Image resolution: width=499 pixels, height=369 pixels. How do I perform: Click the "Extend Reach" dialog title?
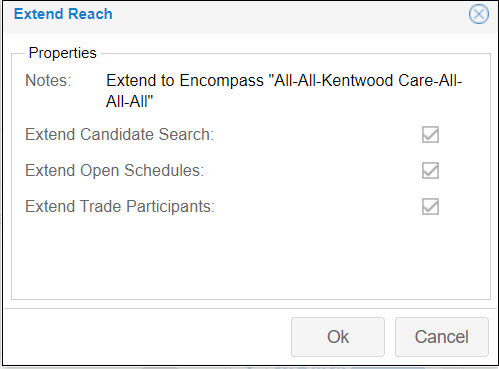(63, 14)
